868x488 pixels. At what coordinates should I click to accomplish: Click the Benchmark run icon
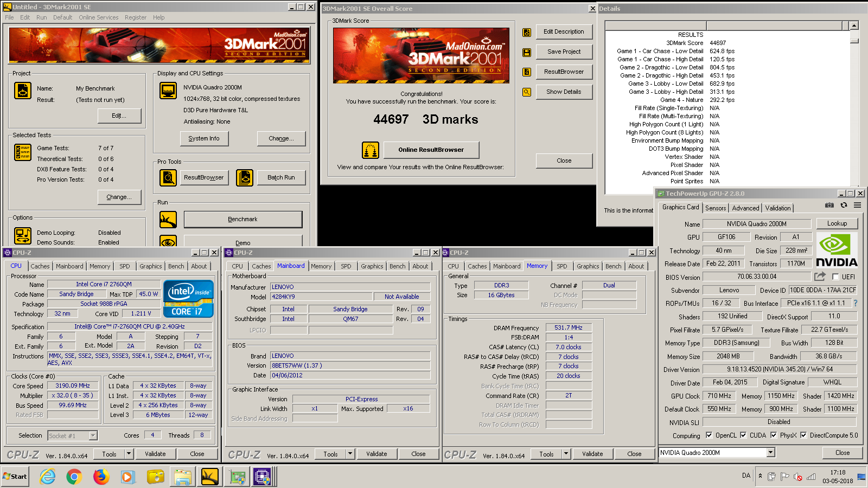[x=168, y=220]
